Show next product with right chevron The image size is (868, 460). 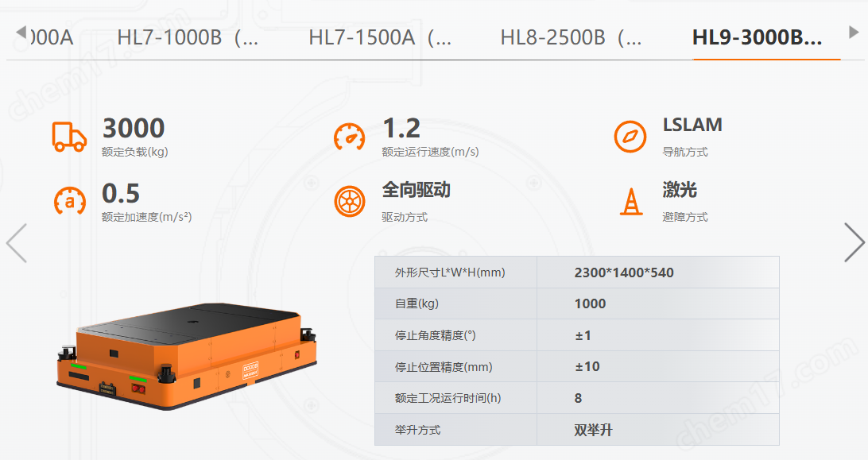(x=854, y=242)
